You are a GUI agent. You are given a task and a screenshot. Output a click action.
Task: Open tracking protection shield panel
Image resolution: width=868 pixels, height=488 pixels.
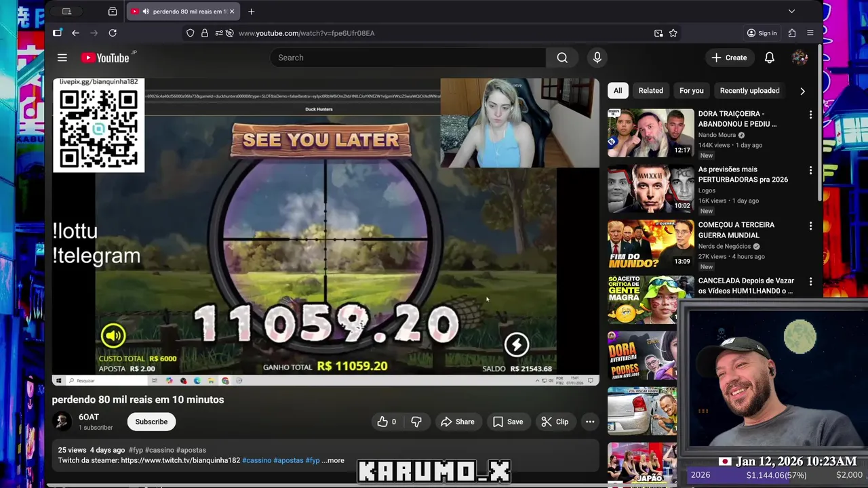[x=190, y=33]
